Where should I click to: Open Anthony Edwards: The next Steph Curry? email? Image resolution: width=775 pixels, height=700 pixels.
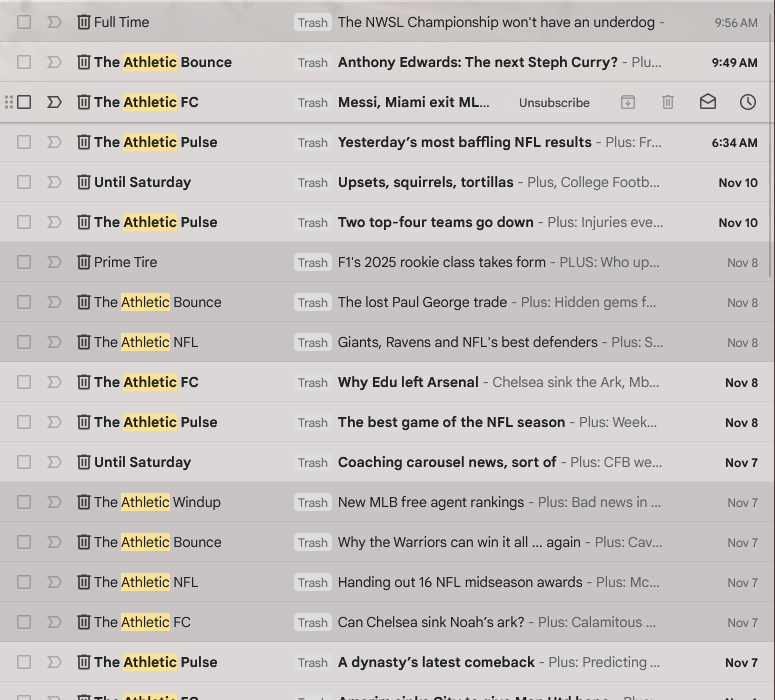(477, 62)
